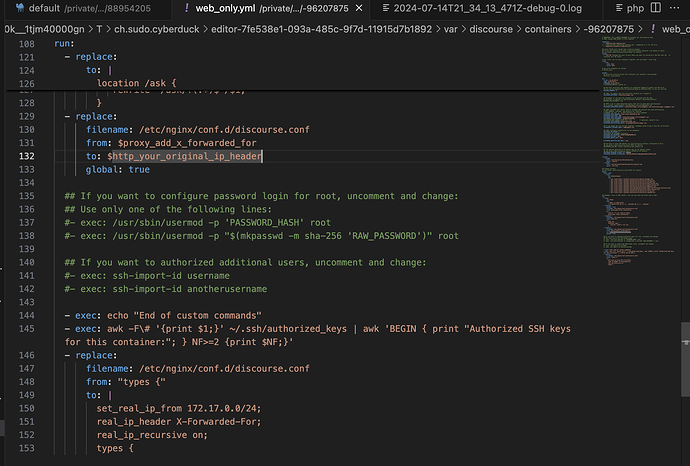Image resolution: width=690 pixels, height=466 pixels.
Task: Click 'set_real_ip_from 172.17.0.0/24;' line
Action: pyautogui.click(x=179, y=408)
